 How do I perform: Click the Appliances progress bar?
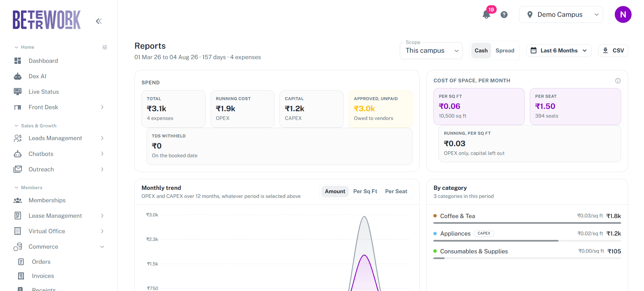point(527,241)
